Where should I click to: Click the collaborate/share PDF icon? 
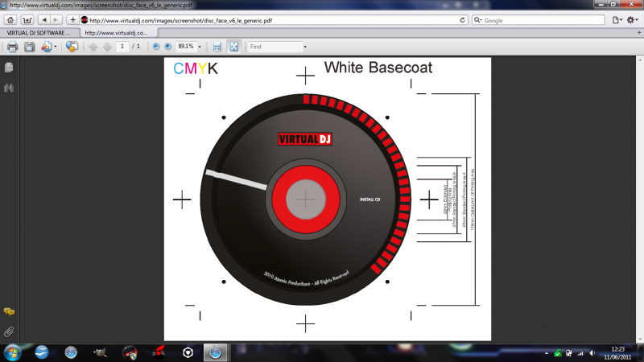pyautogui.click(x=46, y=47)
